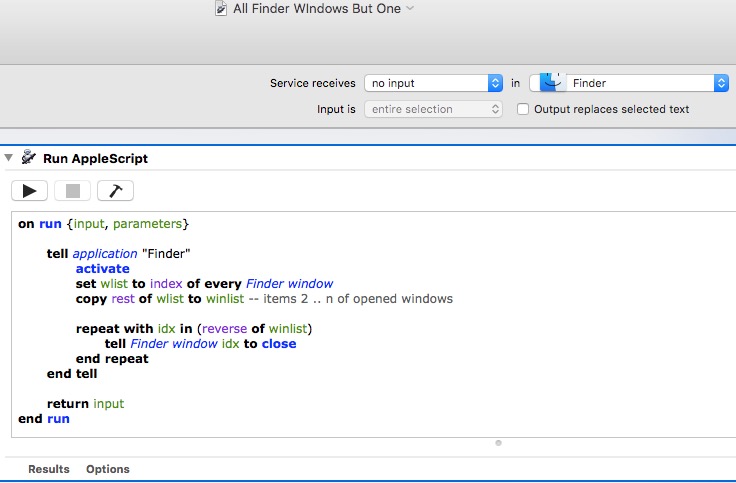Open the Service receives 'no input' dropdown
The height and width of the screenshot is (483, 736).
pyautogui.click(x=433, y=83)
